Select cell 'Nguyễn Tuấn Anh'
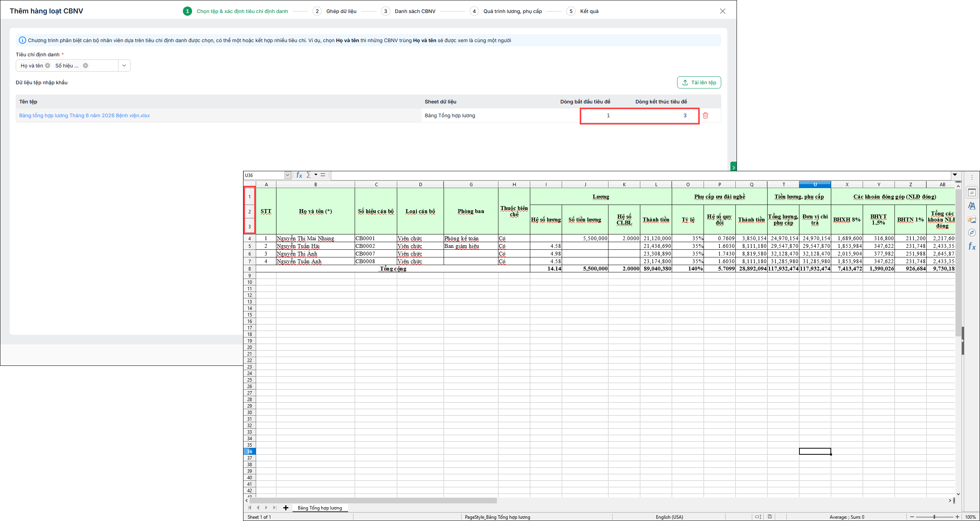Screen dimensions: 980x521 click(316, 261)
